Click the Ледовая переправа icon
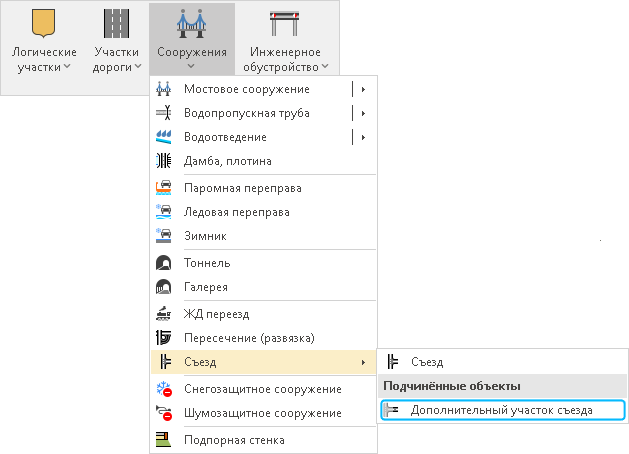This screenshot has height=454, width=629. pyautogui.click(x=164, y=212)
